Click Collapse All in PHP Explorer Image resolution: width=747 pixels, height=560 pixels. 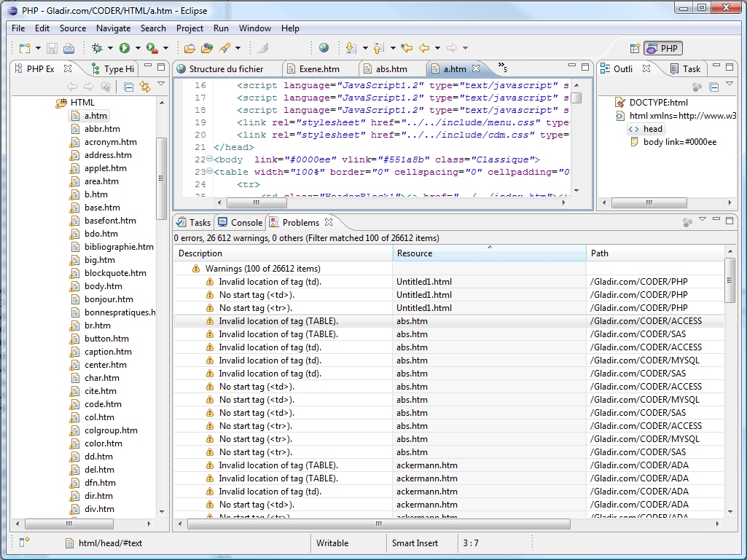point(128,87)
